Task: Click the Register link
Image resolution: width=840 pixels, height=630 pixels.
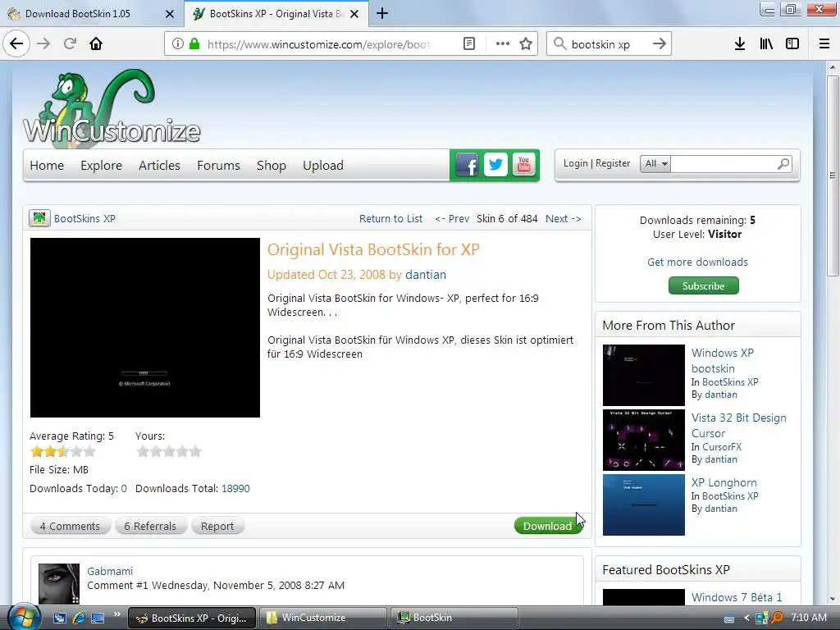Action: click(x=613, y=163)
